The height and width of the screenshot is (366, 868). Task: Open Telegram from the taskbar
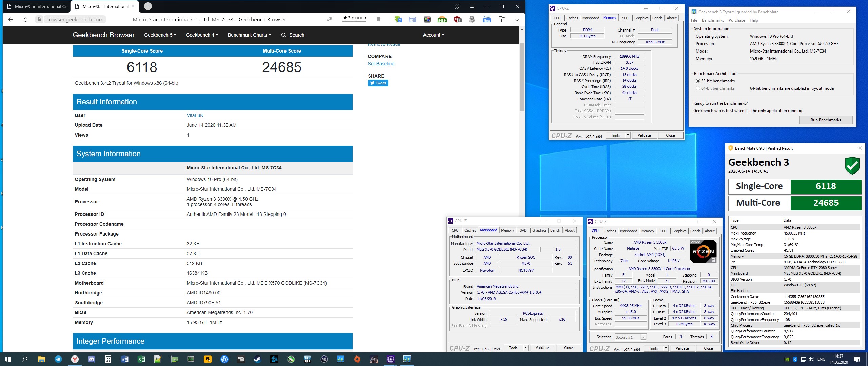pyautogui.click(x=58, y=359)
